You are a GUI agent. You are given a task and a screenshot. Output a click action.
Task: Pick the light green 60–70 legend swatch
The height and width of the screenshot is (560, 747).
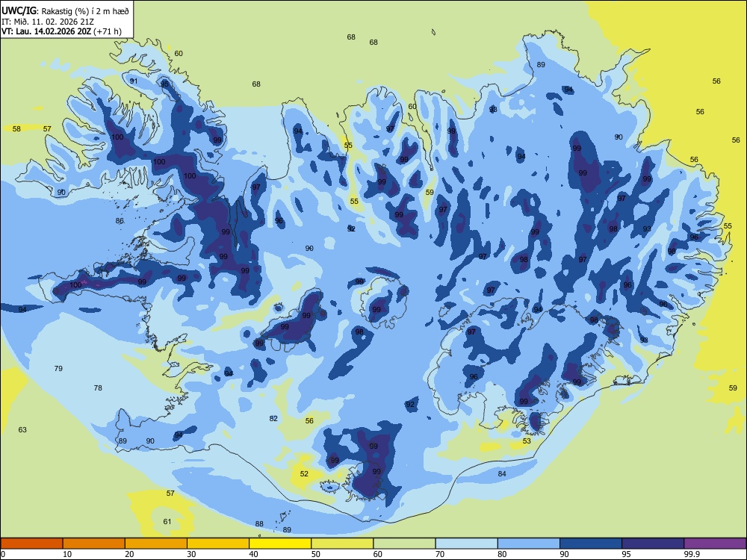tap(404, 544)
